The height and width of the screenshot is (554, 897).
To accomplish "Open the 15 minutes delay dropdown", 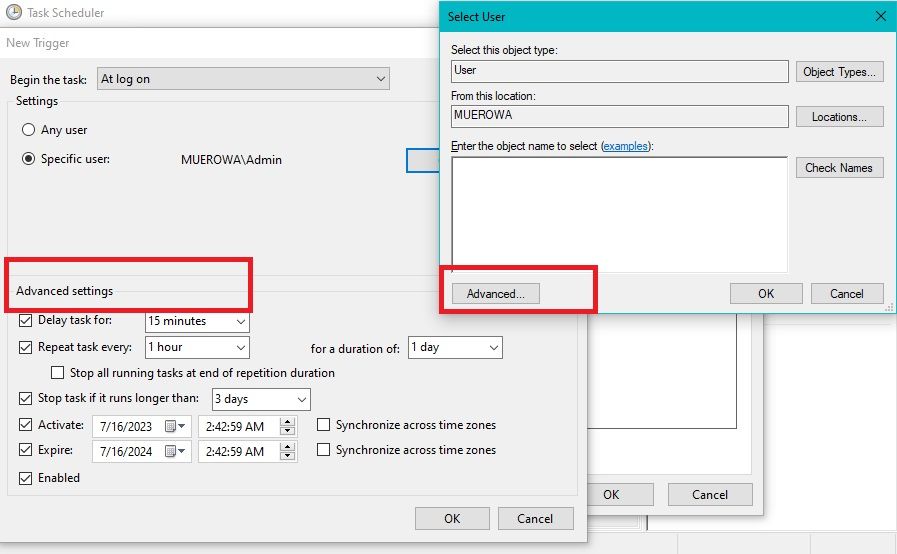I will pos(240,322).
